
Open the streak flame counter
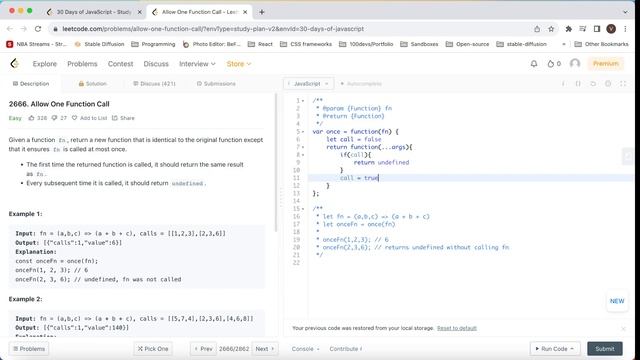point(554,64)
